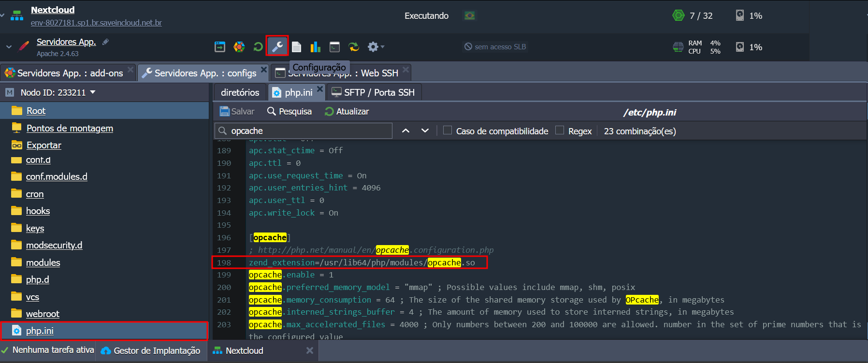The image size is (868, 363).
Task: Open the Root folder
Action: [x=36, y=111]
